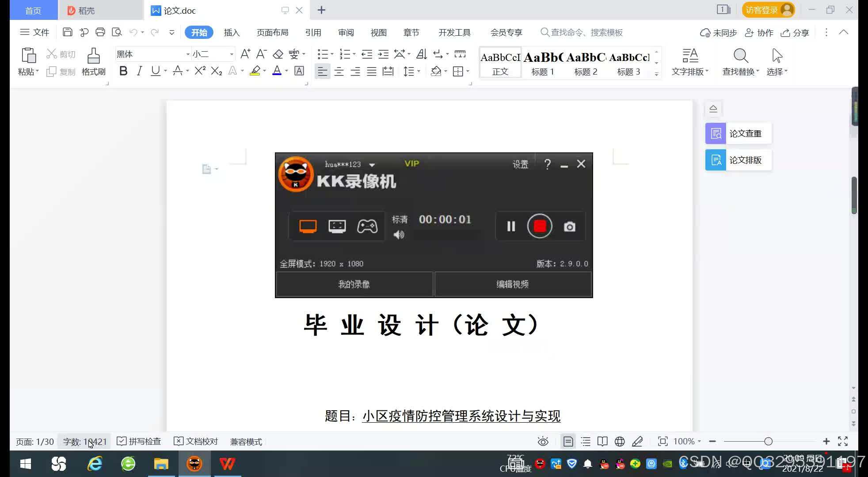Click the text highlight color swatch
This screenshot has height=477, width=868.
click(255, 71)
